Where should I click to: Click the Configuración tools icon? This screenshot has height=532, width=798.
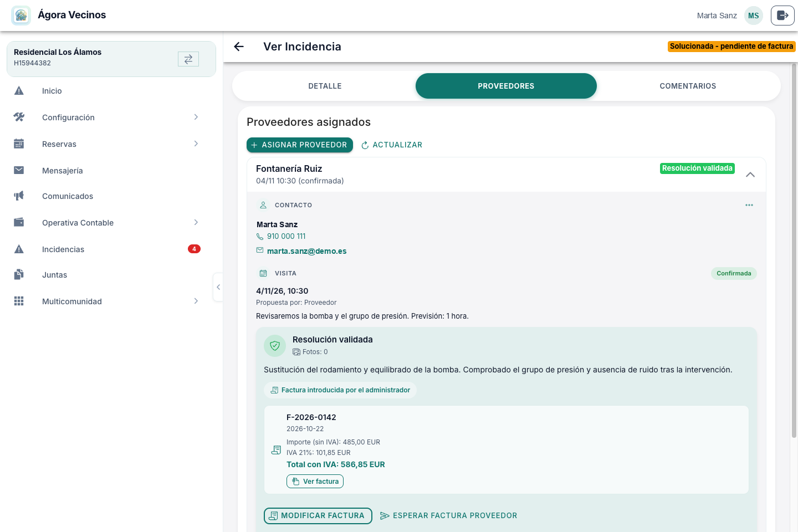point(19,117)
